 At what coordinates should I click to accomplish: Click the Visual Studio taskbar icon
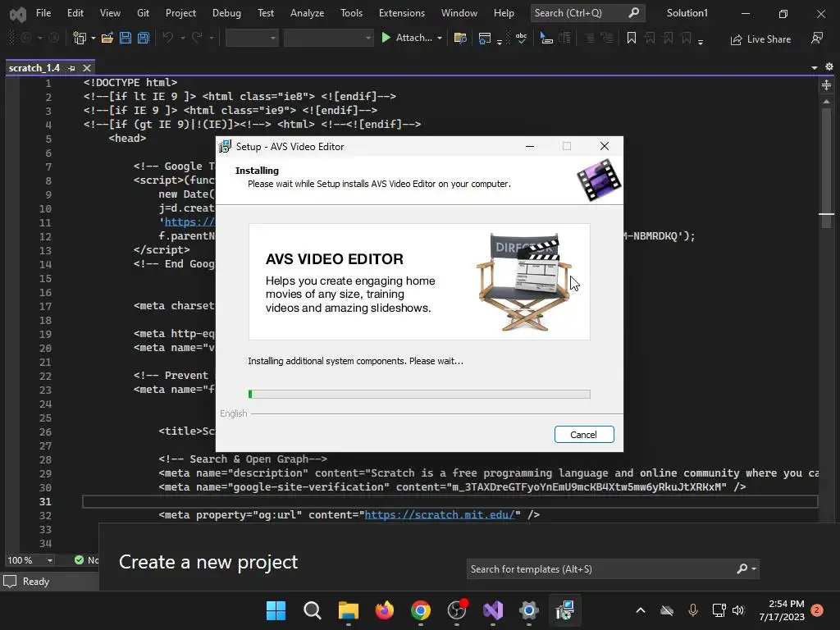(x=493, y=610)
